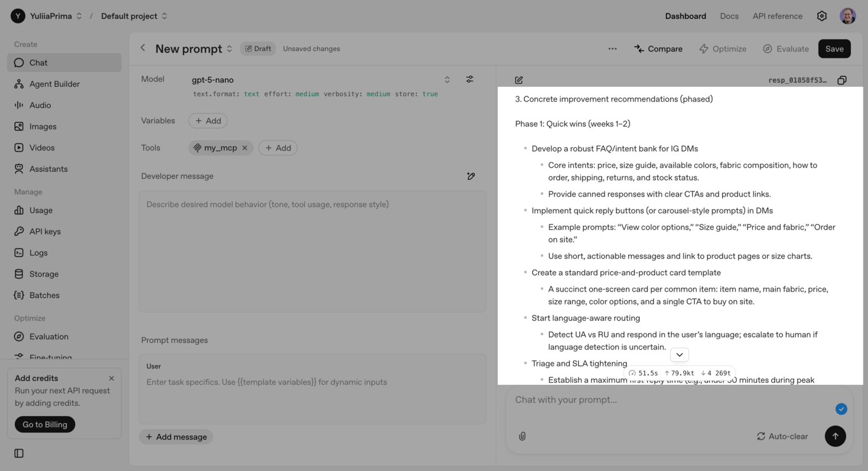Viewport: 868px width, 471px height.
Task: Go to API keys page
Action: 45,231
